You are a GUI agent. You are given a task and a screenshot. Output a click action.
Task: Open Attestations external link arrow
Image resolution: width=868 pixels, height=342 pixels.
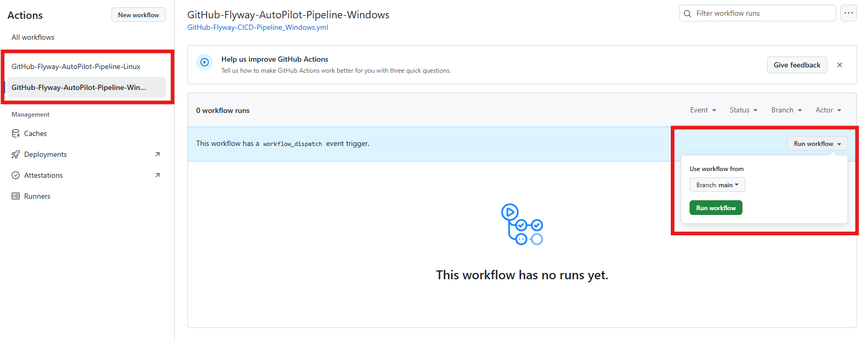157,175
